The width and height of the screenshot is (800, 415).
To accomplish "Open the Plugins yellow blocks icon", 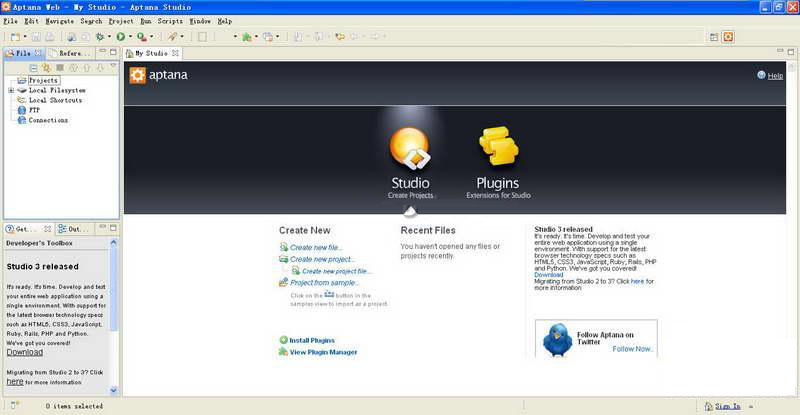I will click(498, 146).
